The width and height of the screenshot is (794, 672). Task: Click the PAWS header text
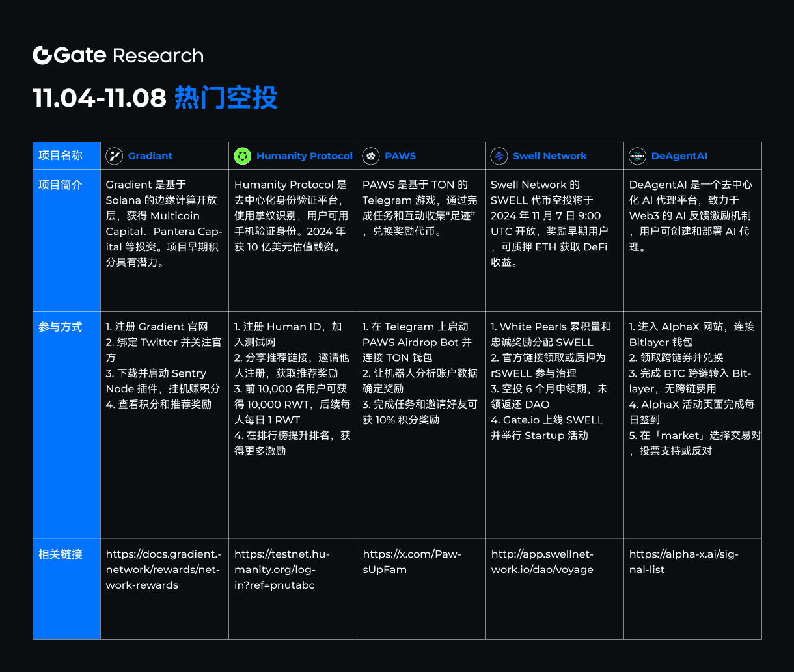click(x=400, y=155)
